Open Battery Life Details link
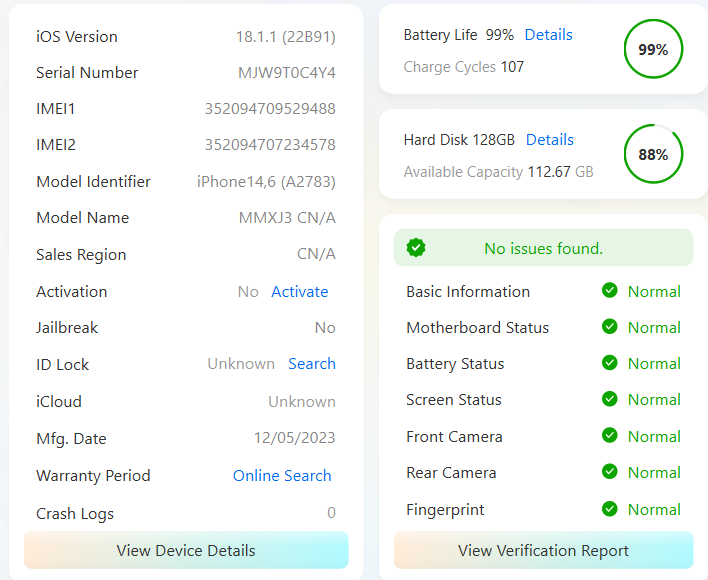Screen dimensions: 708x580 pos(548,35)
